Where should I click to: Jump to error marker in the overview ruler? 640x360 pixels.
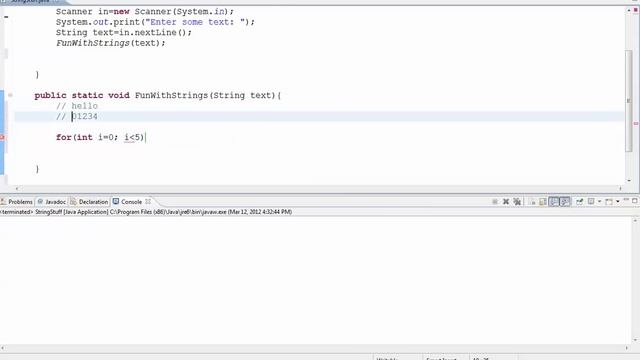[x=636, y=123]
